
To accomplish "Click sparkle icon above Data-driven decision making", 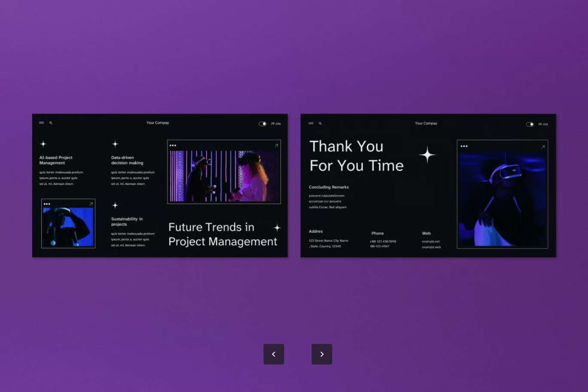I will (x=115, y=144).
